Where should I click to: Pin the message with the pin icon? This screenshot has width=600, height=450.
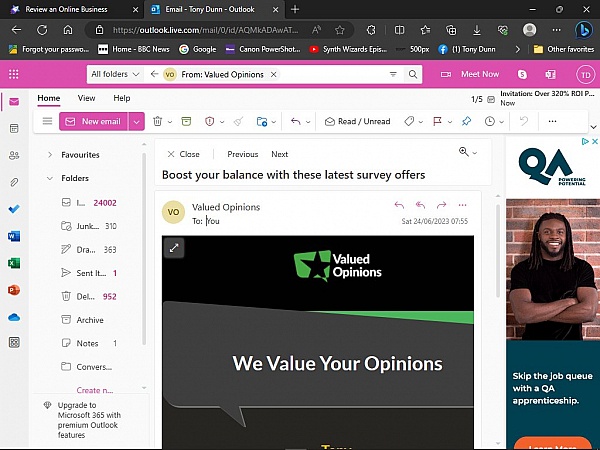465,121
